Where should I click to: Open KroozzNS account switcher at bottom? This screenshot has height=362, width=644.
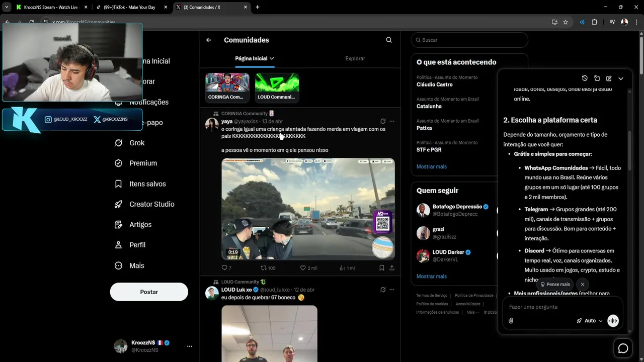pyautogui.click(x=154, y=346)
